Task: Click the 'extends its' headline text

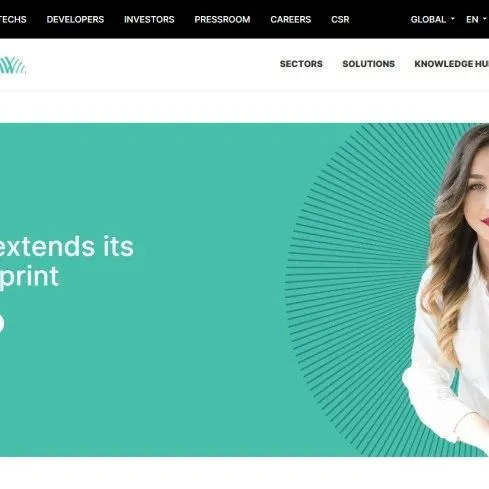Action: point(67,246)
